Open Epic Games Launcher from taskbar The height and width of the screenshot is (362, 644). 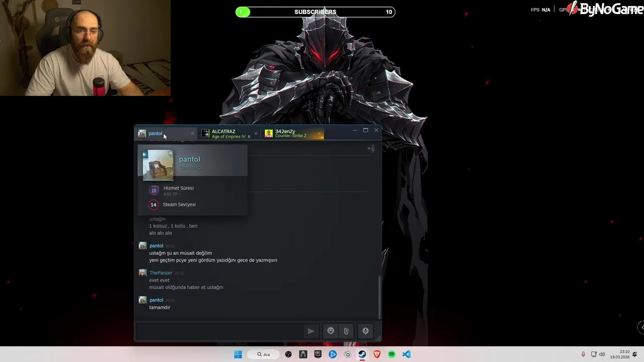point(318,354)
